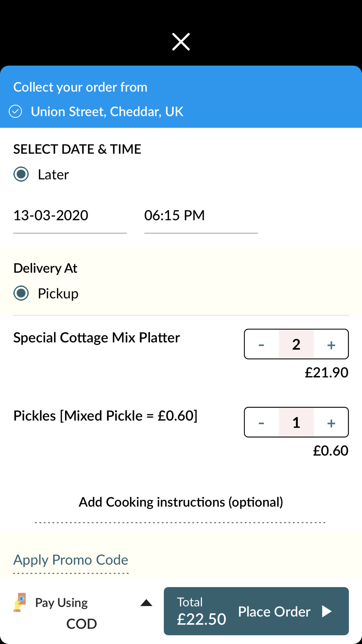Click the Place Order play arrow icon
The height and width of the screenshot is (644, 362).
(327, 611)
